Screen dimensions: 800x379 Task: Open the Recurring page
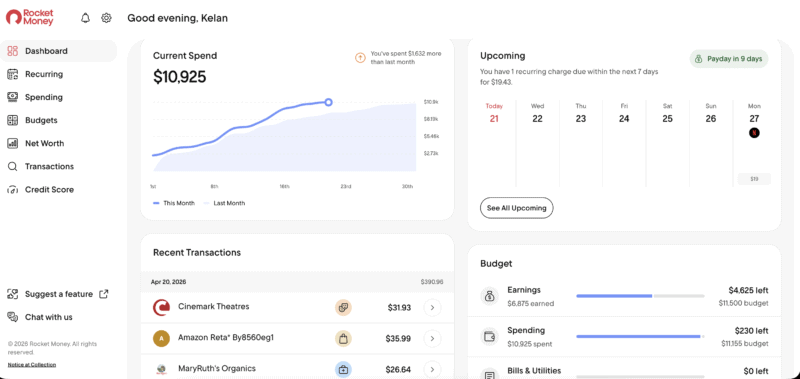click(59, 74)
